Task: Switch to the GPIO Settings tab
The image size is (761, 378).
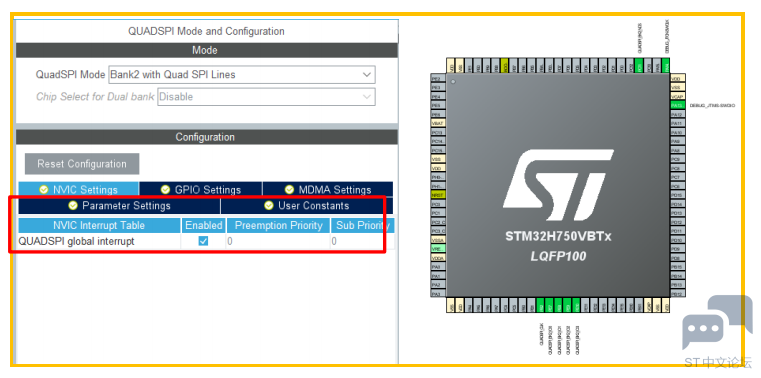Action: coord(200,190)
